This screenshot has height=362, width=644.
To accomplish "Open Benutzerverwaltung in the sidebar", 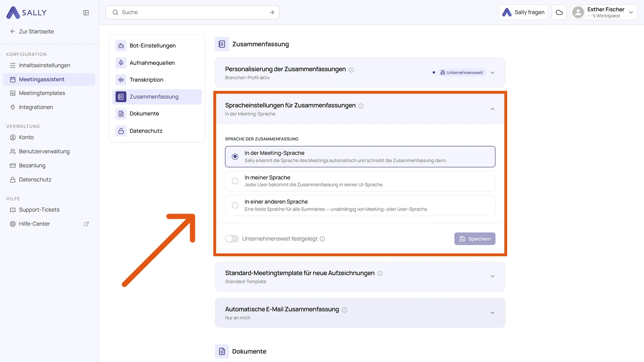I will pyautogui.click(x=49, y=152).
